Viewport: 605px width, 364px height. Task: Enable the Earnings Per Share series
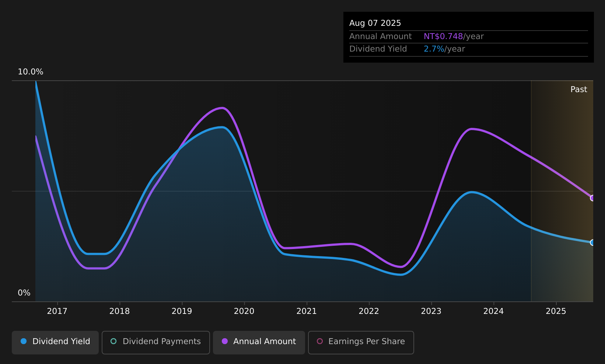(x=361, y=342)
